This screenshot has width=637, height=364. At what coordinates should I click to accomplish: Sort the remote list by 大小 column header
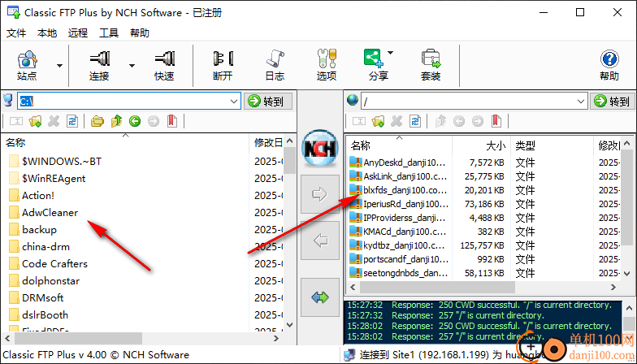point(481,145)
